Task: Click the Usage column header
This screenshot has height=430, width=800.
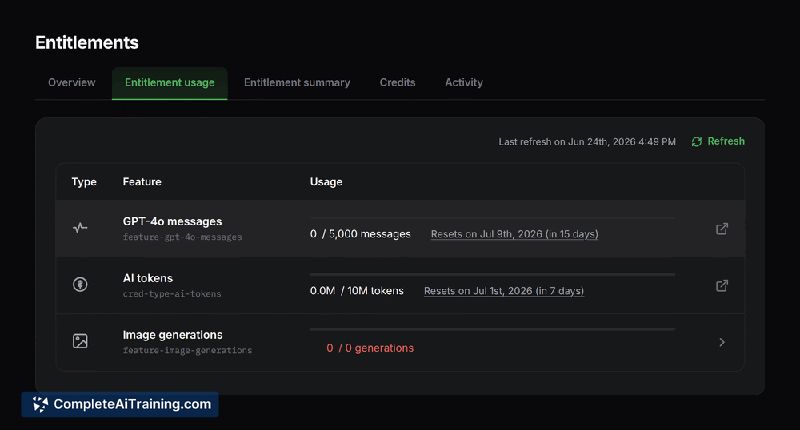Action: coord(326,182)
